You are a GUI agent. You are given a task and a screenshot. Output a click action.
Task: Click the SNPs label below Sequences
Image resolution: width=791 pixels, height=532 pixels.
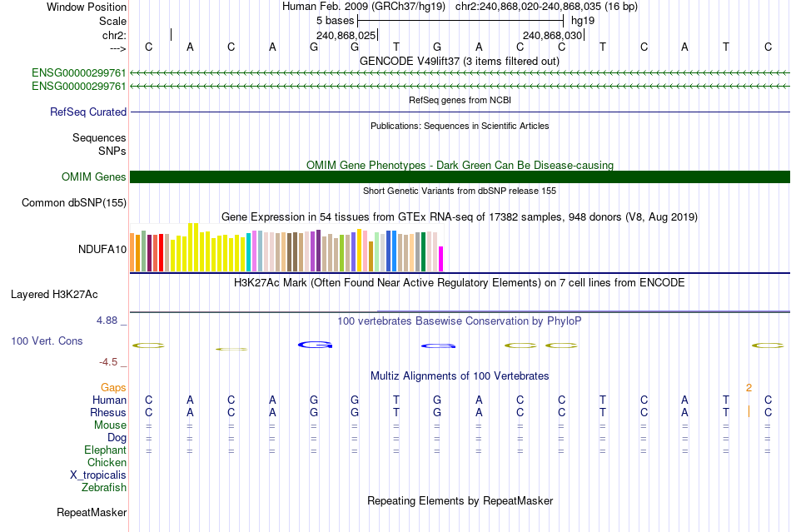pos(112,151)
